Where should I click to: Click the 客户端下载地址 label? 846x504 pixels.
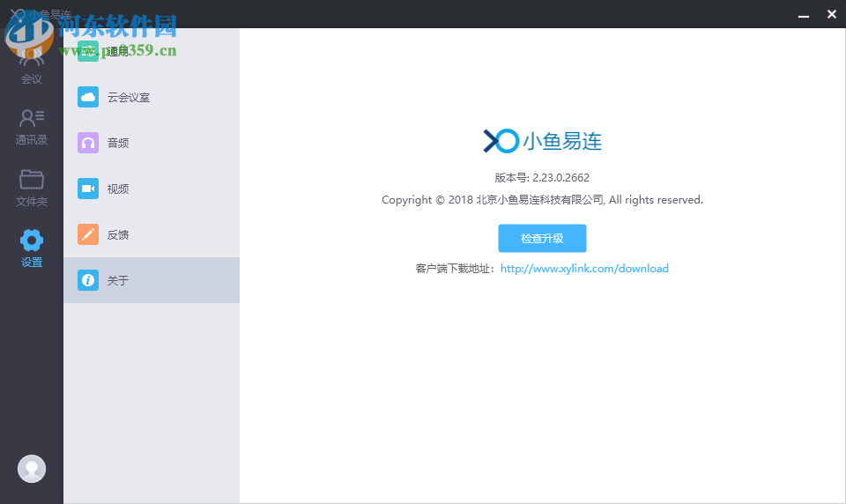point(456,268)
